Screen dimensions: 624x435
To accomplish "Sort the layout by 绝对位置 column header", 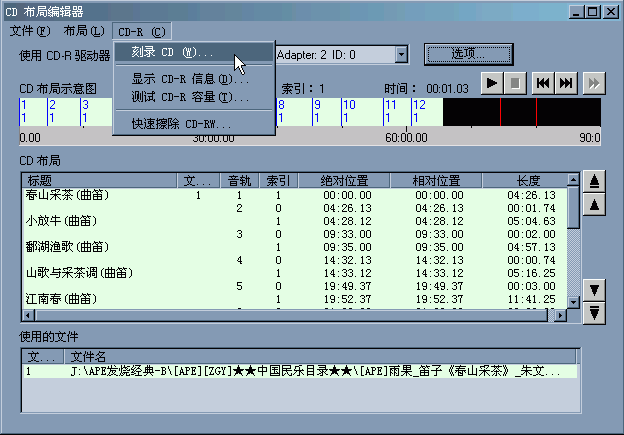I will 347,181.
